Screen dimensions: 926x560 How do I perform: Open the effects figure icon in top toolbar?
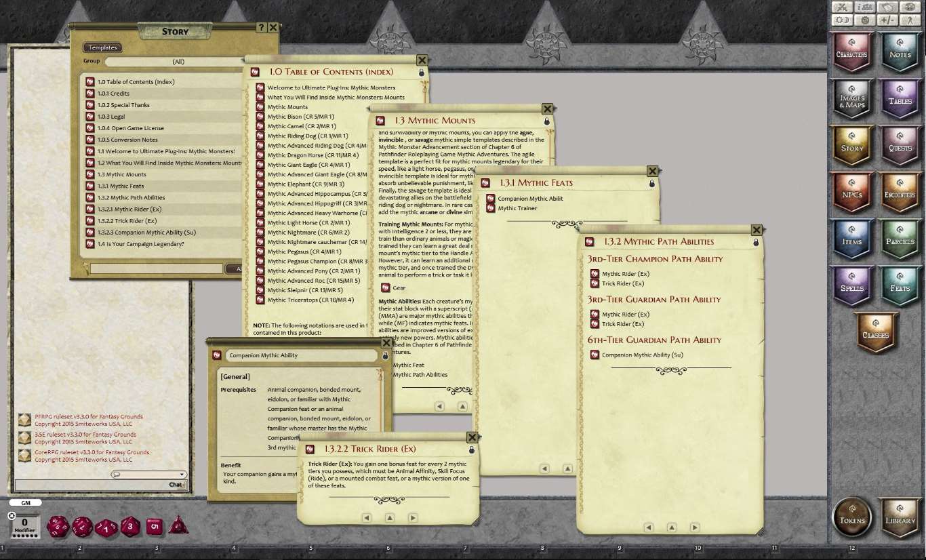(909, 20)
